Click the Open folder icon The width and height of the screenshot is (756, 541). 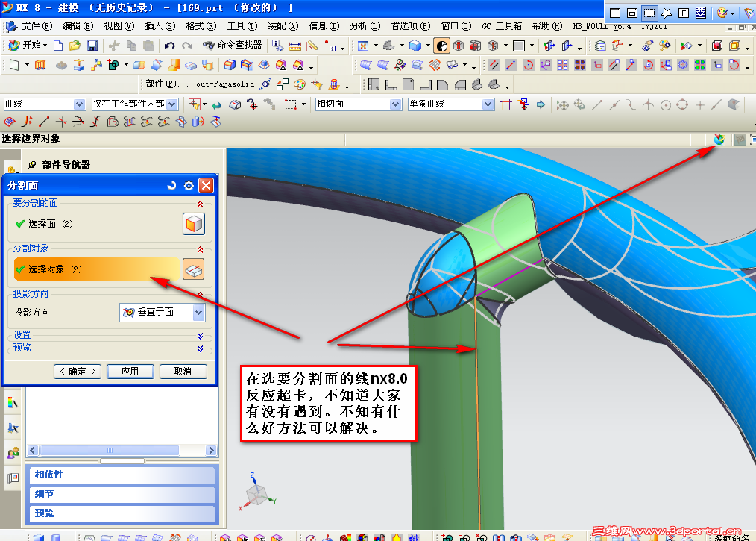(x=75, y=46)
